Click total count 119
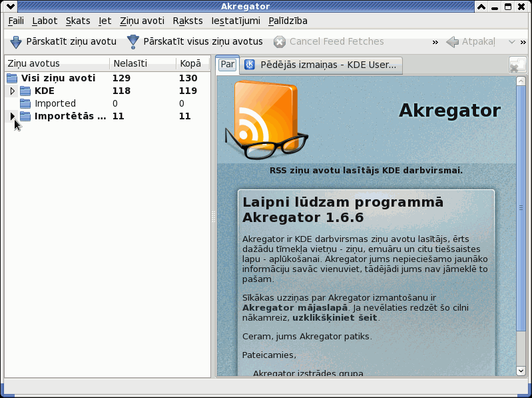 188,91
